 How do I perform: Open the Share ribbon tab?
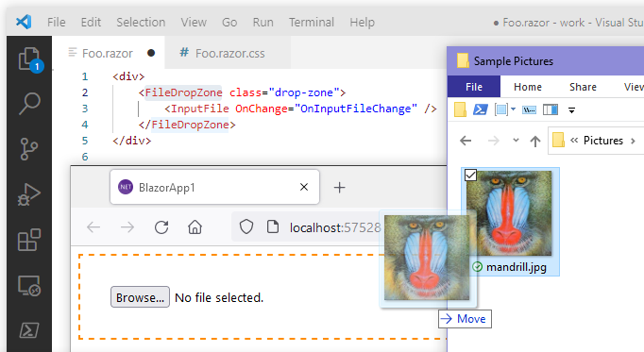tap(583, 87)
